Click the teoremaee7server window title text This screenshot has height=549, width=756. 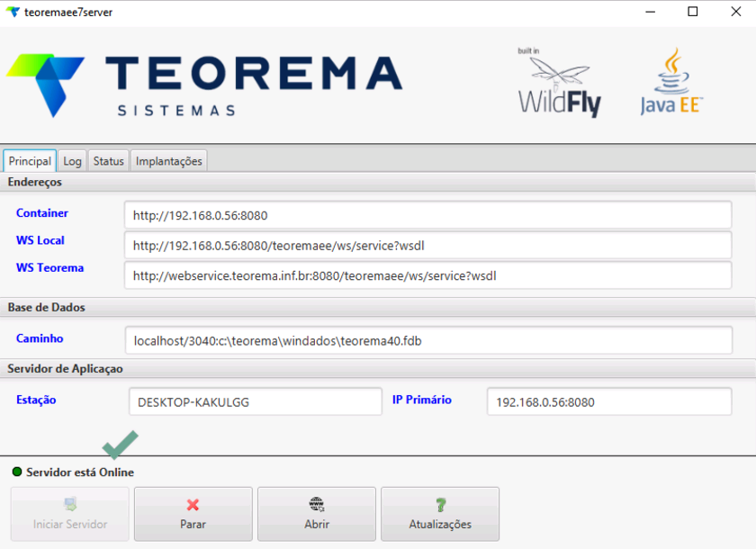pos(68,12)
